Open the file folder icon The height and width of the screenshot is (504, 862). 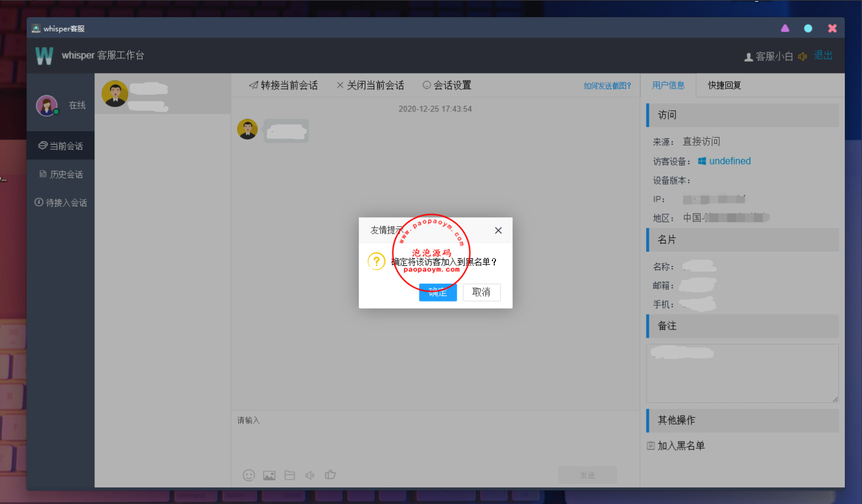tap(290, 475)
